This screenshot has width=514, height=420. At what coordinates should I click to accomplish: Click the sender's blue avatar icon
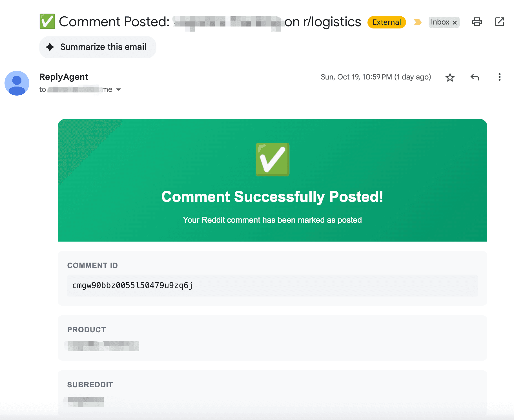point(17,83)
